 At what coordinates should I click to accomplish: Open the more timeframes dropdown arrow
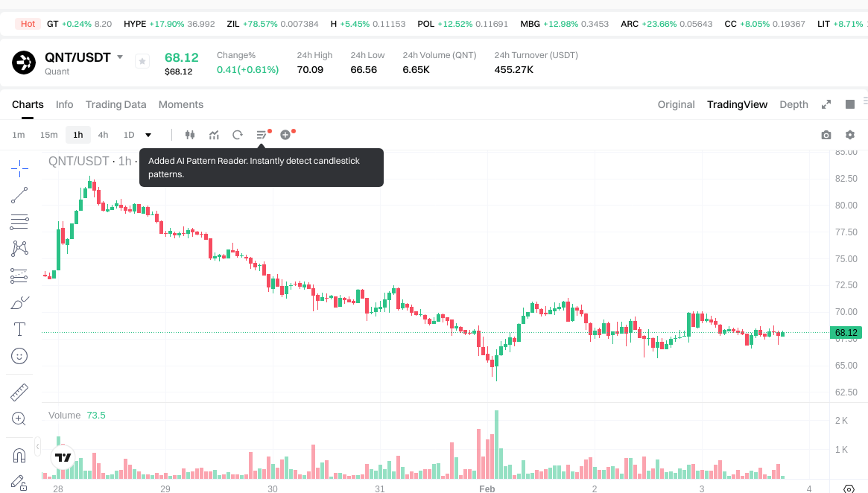148,135
